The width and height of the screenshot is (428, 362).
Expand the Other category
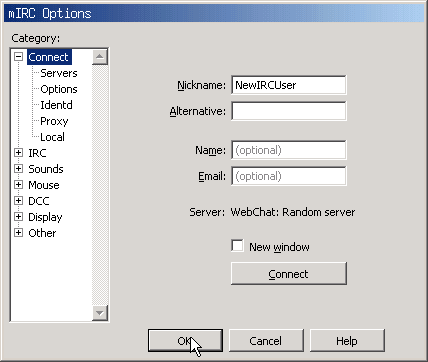point(19,233)
